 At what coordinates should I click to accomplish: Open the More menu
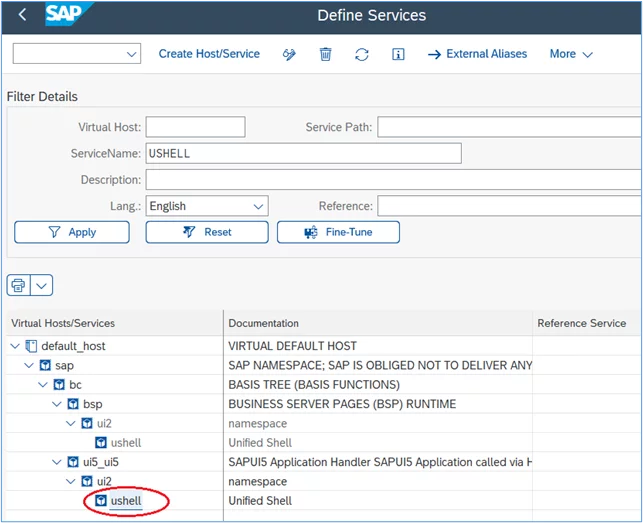pos(571,54)
